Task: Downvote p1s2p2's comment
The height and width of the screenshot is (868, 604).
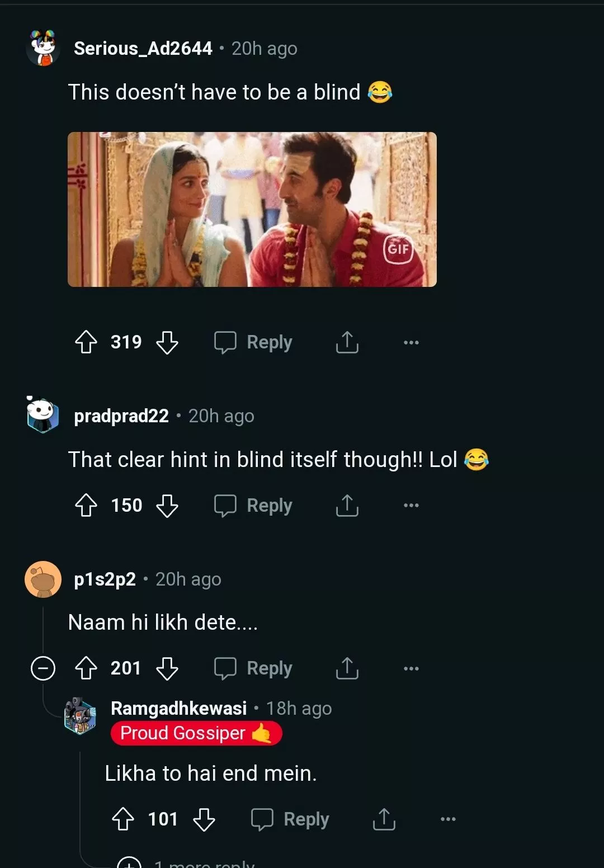Action: (x=167, y=668)
